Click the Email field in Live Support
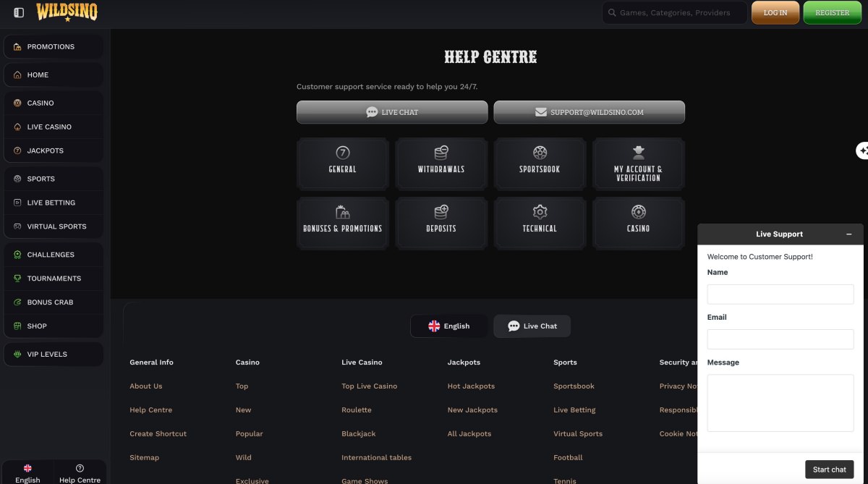Screen dimensions: 868x484 (780, 339)
